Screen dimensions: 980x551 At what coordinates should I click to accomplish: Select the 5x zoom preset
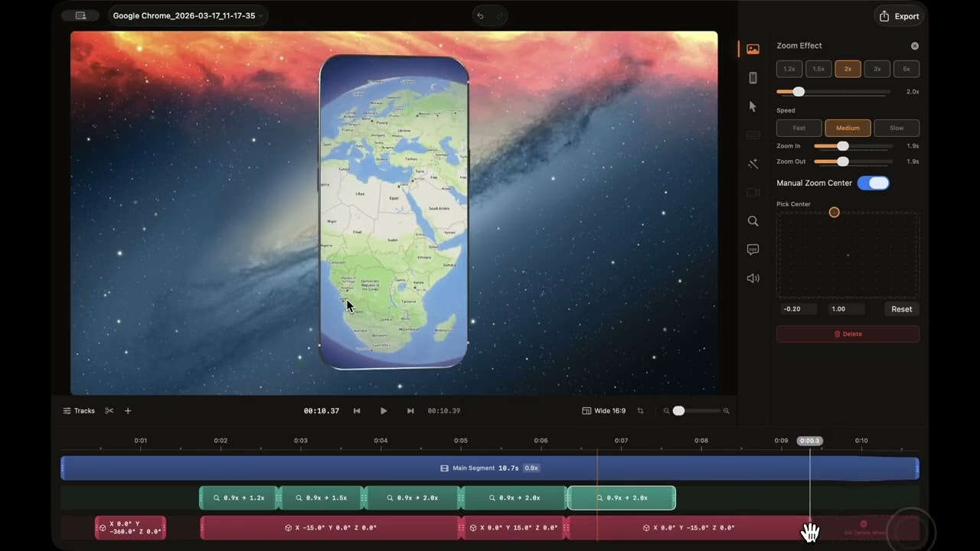906,69
